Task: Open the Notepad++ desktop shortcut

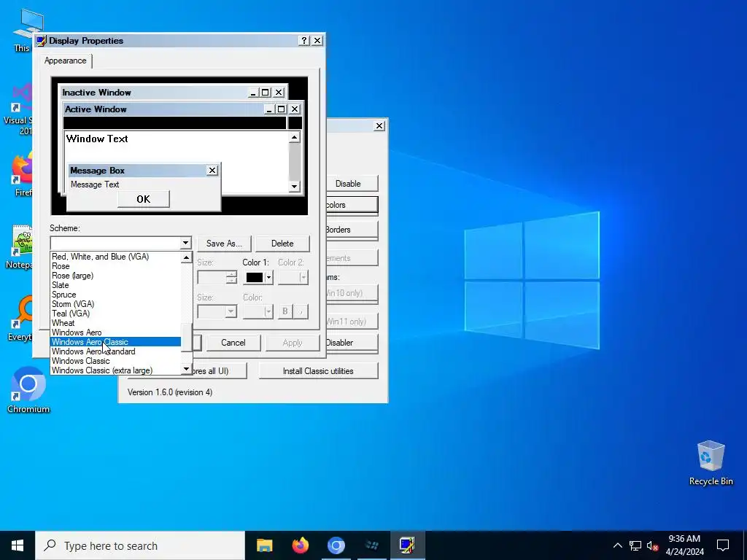Action: (x=20, y=246)
